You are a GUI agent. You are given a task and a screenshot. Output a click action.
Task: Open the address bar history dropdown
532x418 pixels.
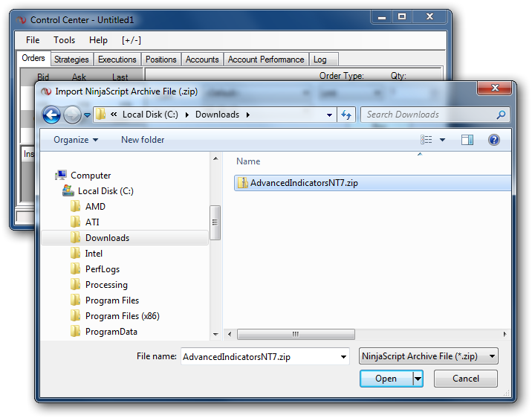click(x=329, y=115)
